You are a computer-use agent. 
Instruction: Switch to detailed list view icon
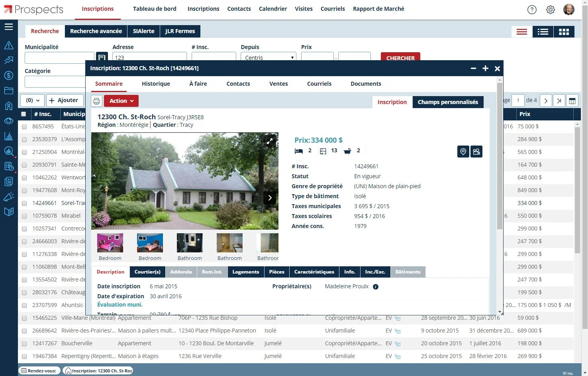[x=543, y=32]
